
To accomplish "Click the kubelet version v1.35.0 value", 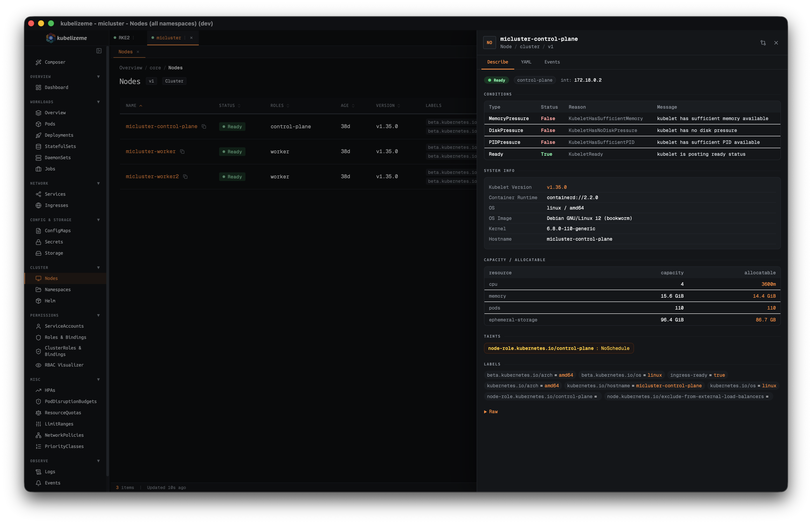I will click(556, 187).
